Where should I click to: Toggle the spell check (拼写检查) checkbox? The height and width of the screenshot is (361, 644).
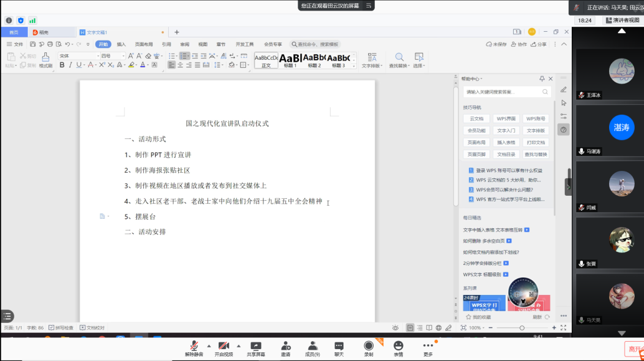click(52, 327)
